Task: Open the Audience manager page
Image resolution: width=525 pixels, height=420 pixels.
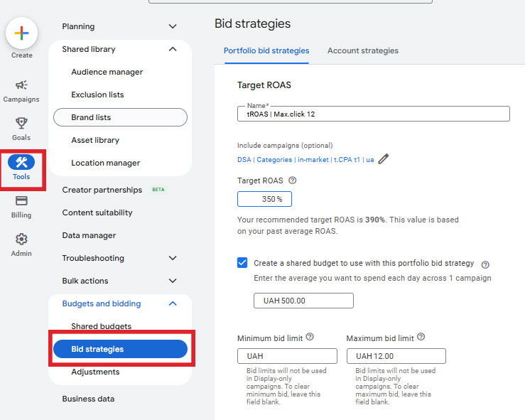Action: (107, 72)
